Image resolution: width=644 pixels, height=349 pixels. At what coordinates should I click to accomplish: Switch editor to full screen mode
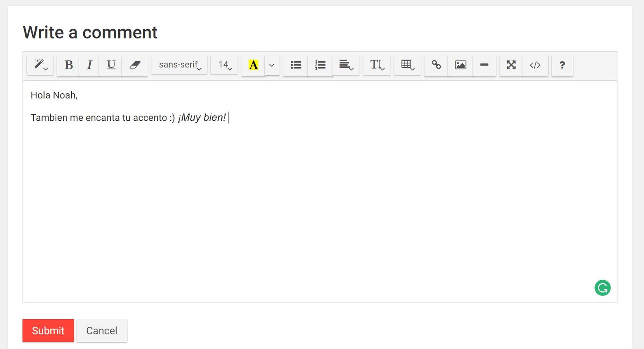(511, 65)
